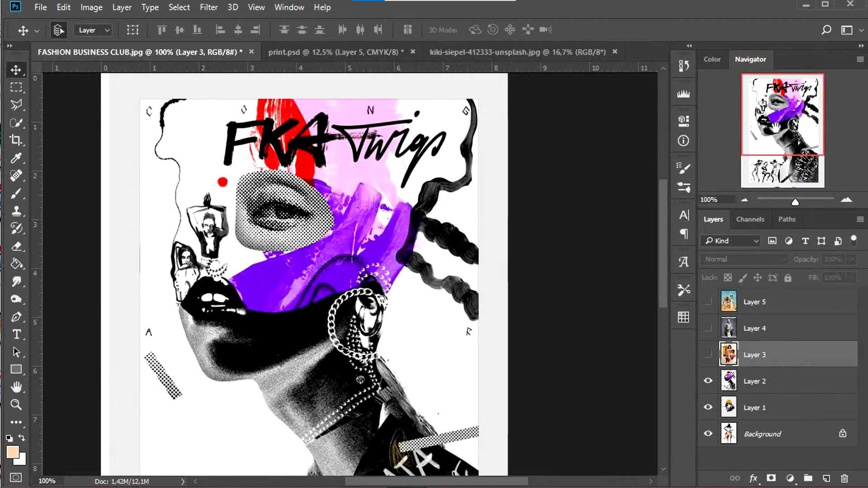Open the Opacity value dropdown

[852, 259]
